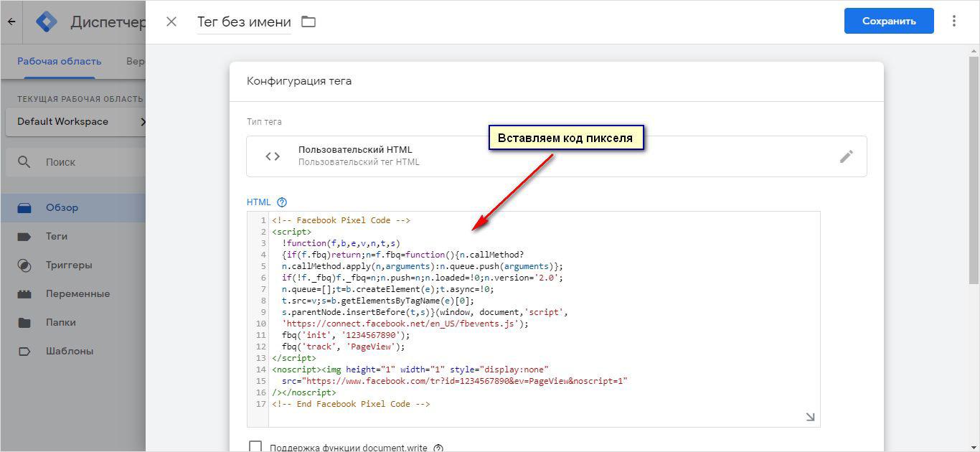
Task: Click the pencil icon to edit tag type
Action: click(x=847, y=156)
